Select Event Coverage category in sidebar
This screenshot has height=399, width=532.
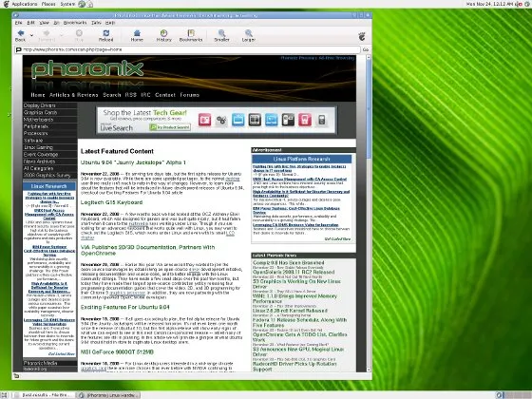pyautogui.click(x=49, y=154)
